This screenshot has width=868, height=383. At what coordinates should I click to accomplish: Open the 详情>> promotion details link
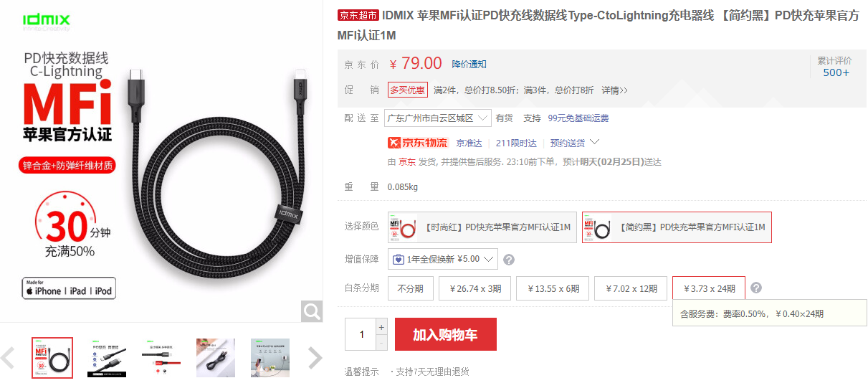tap(614, 90)
